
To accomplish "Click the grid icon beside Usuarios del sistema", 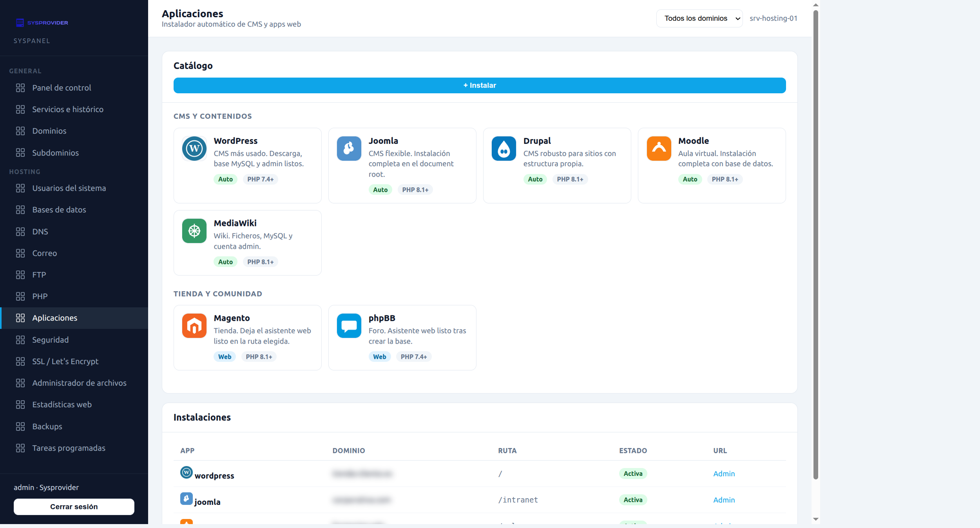I will tap(20, 188).
